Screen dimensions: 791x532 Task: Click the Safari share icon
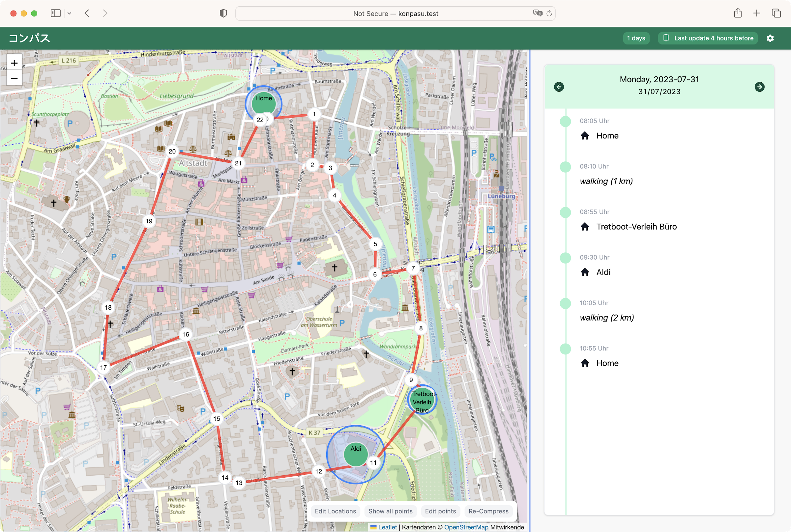[737, 13]
